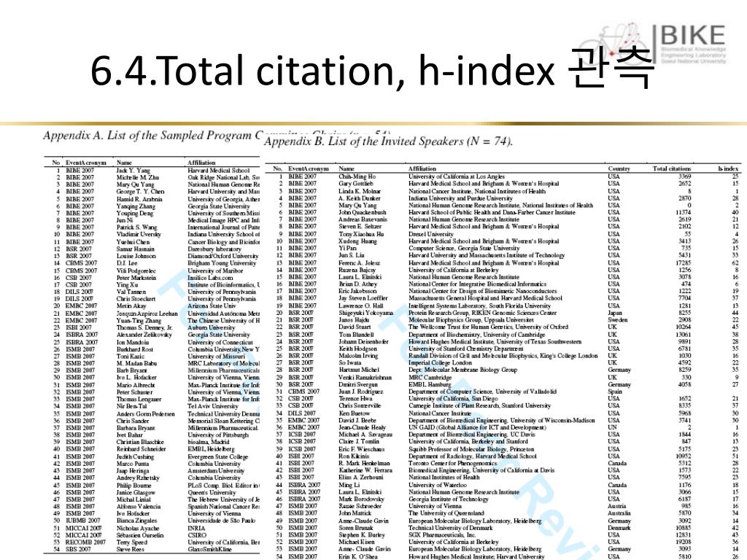Click on 'Steve Rees' in the last row
Viewport: 747px width, 560px height.
pyautogui.click(x=130, y=549)
